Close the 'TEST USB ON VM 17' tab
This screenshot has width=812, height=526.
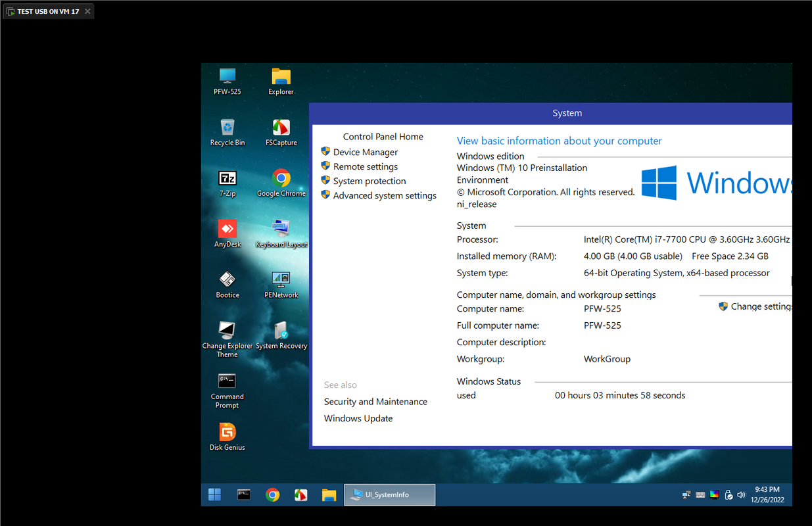click(x=87, y=11)
